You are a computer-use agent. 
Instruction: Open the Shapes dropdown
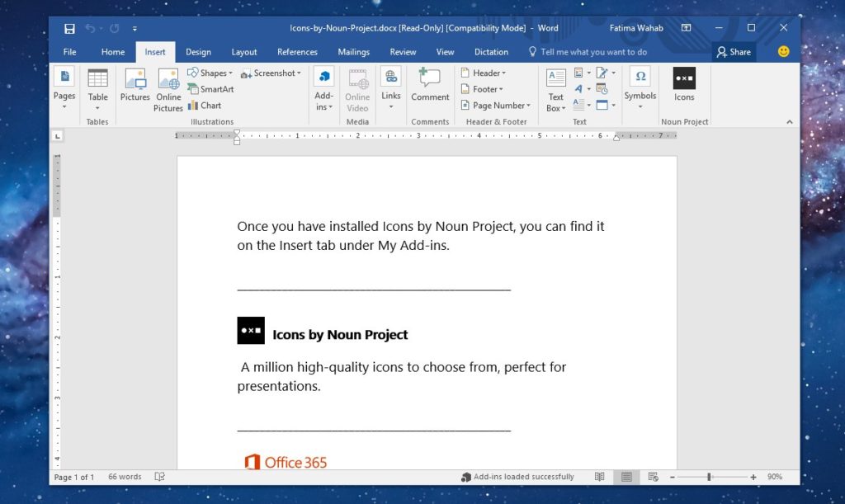tap(210, 73)
